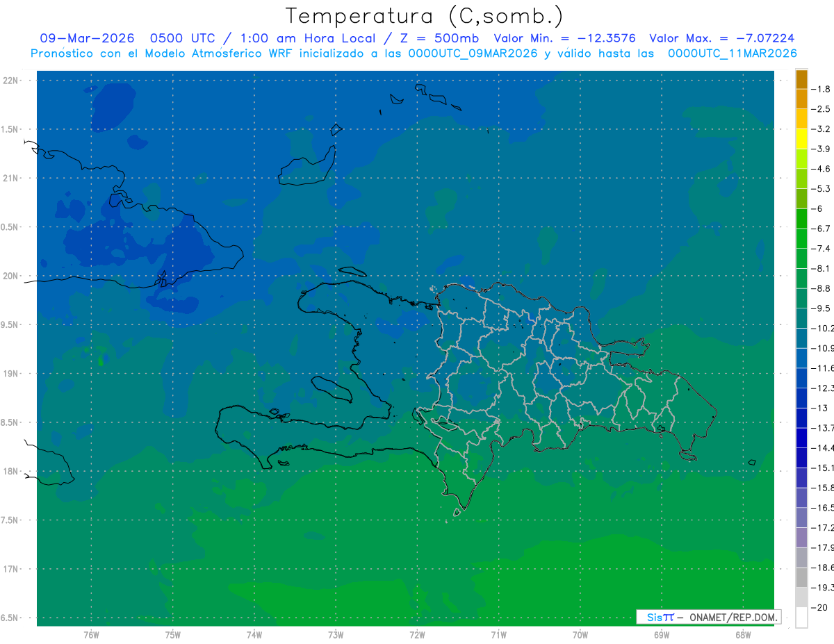Pick the yellow segment of the color scale
This screenshot has width=834, height=644.
tap(801, 139)
